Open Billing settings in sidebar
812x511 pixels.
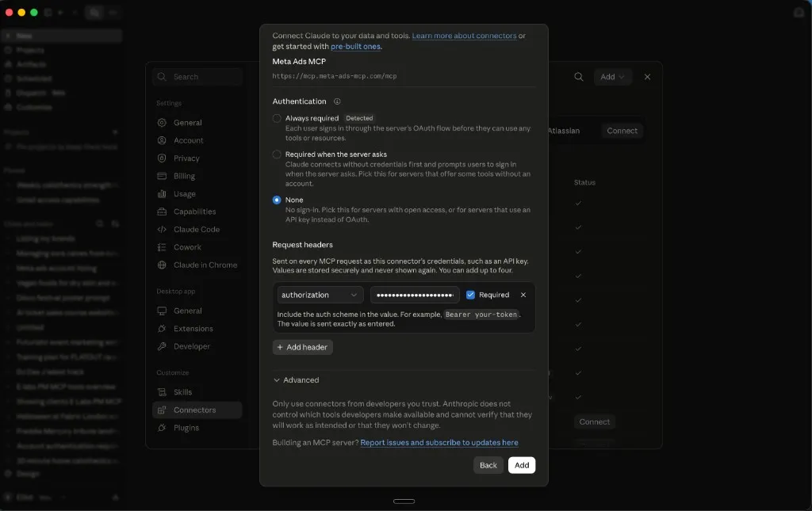coord(197,177)
